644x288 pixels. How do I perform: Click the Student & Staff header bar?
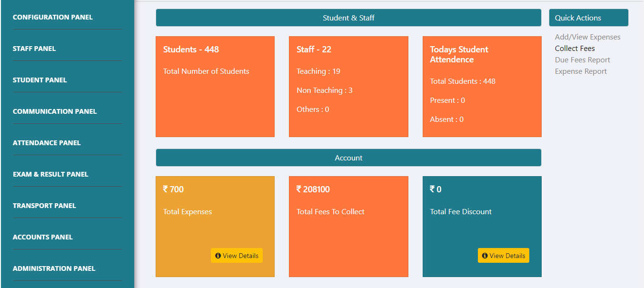(x=348, y=18)
